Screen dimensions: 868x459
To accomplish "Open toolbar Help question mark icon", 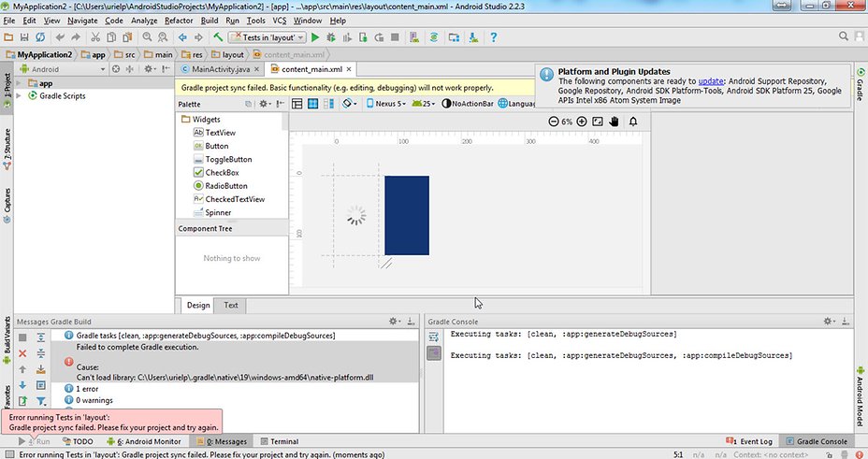I will [493, 37].
